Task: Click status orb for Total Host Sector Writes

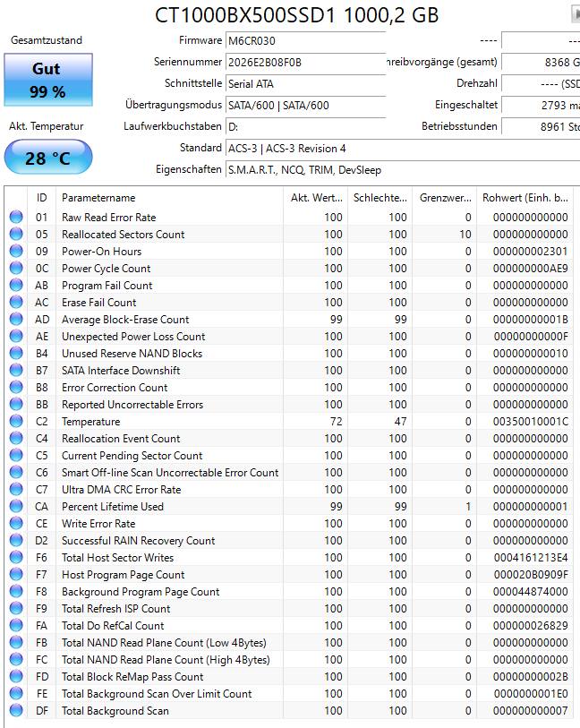Action: (16, 558)
